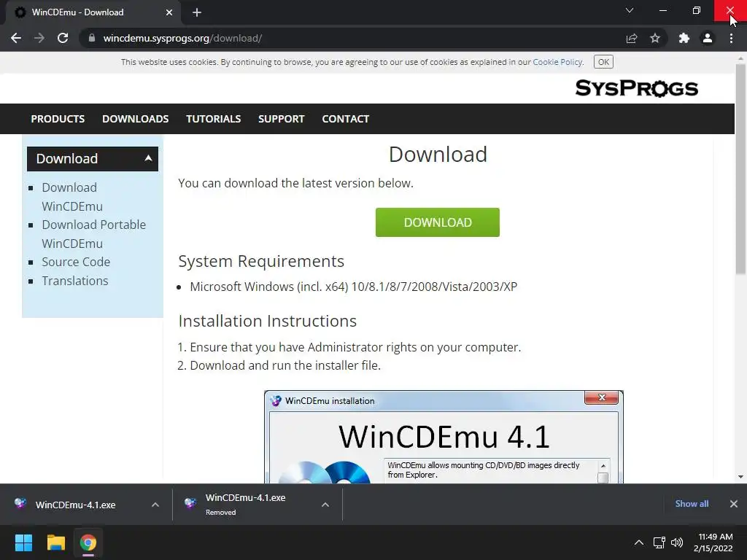This screenshot has height=560, width=747.
Task: Open the tab search chevron
Action: [x=630, y=10]
